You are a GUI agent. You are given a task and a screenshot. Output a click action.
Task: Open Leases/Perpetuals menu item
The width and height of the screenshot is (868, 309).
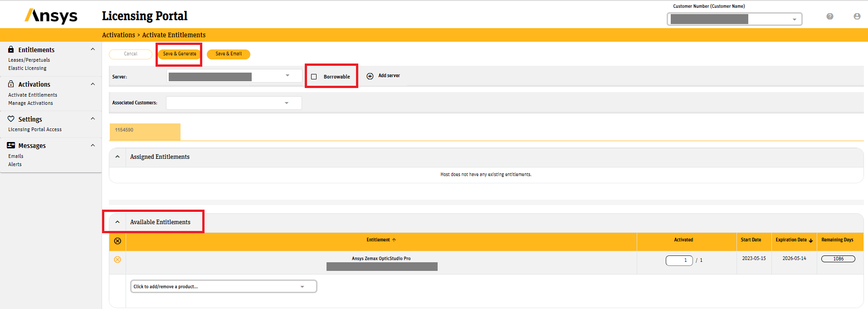pyautogui.click(x=29, y=60)
